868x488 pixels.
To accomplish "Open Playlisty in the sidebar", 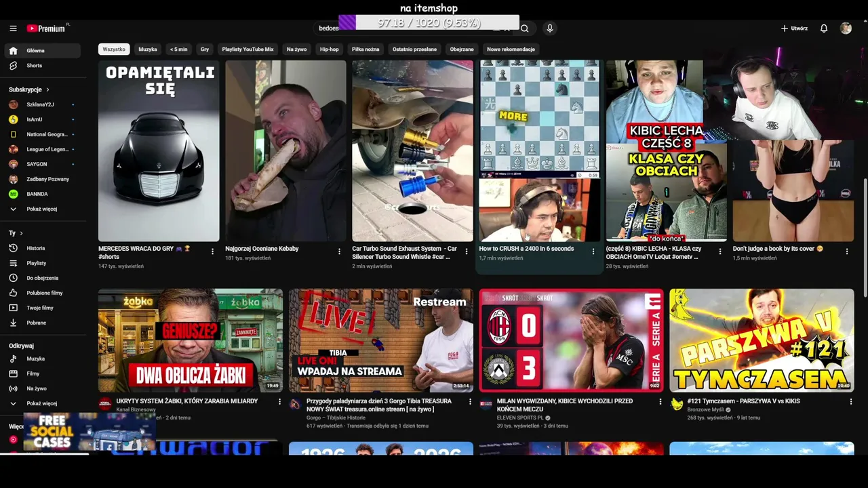I will 43,263.
